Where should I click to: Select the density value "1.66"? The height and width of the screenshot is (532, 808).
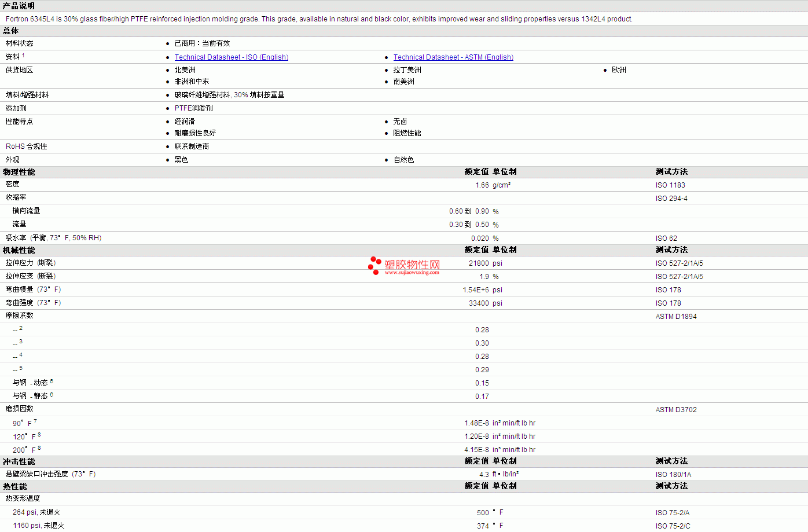pos(482,185)
